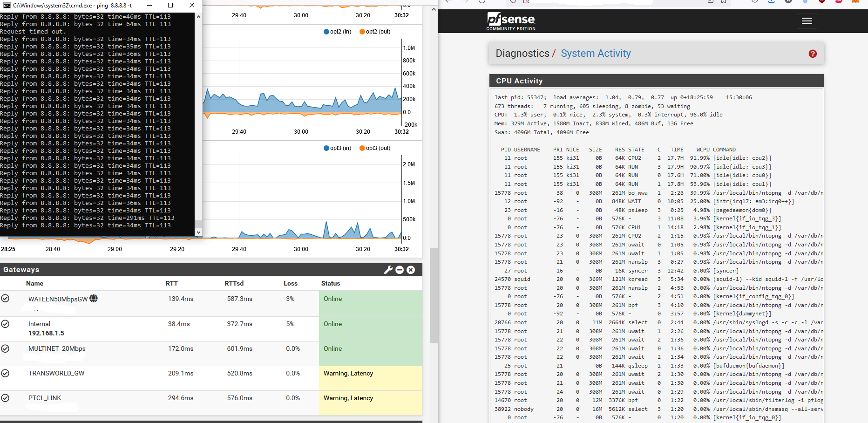
Task: Click the check icon beside PTCL_LINK
Action: [5, 398]
